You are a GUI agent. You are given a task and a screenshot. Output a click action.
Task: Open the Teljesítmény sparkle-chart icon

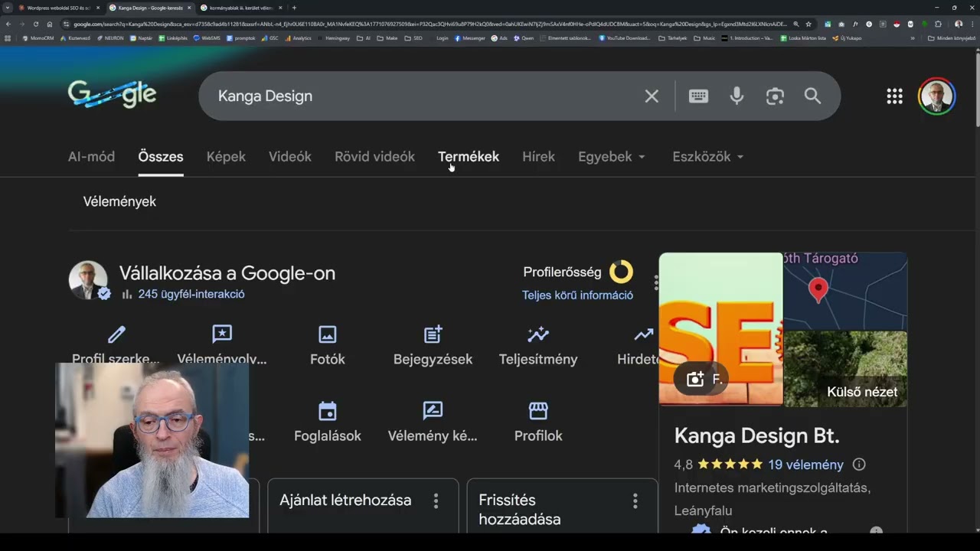(538, 334)
